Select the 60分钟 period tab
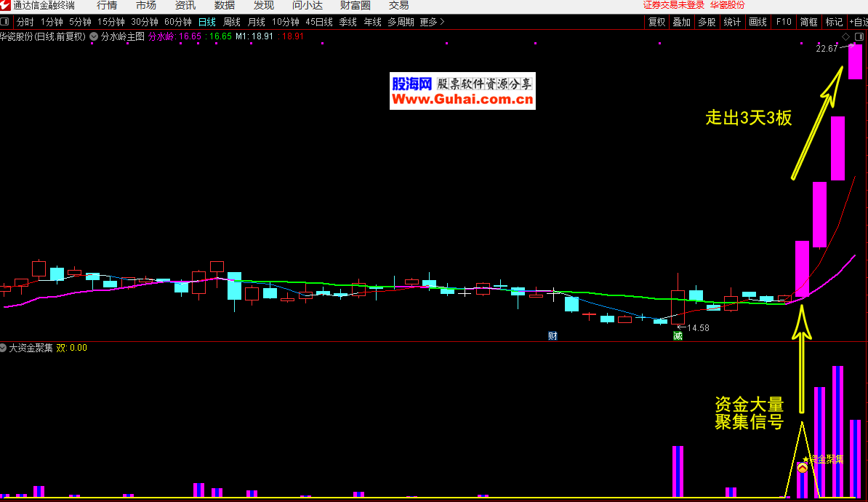The image size is (868, 502). coord(177,22)
